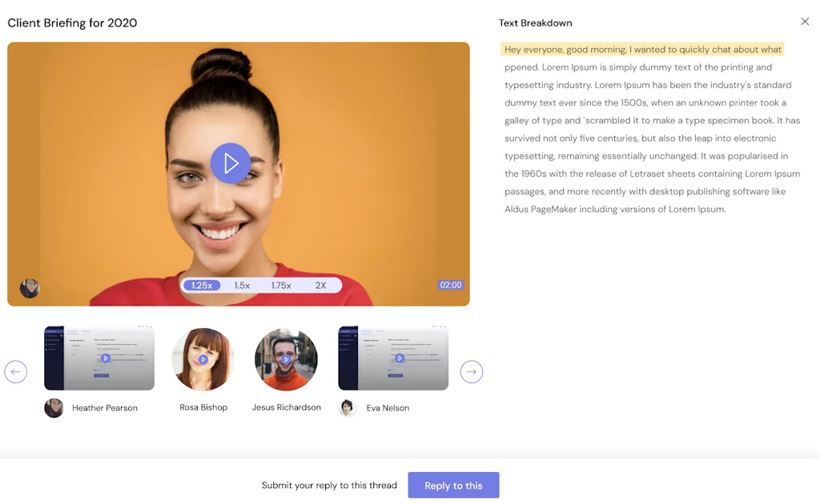Select the Client Briefing for 2020 title
Image resolution: width=820 pixels, height=504 pixels.
(x=72, y=23)
